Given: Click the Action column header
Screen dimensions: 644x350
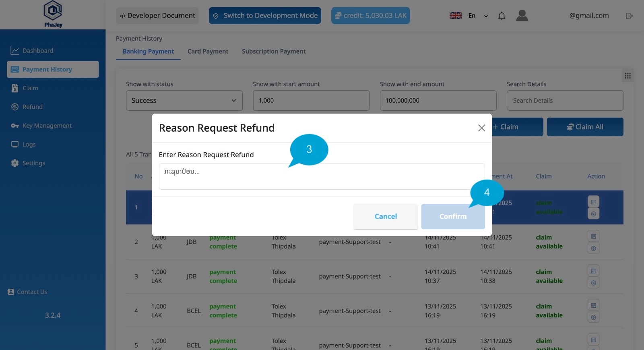Looking at the screenshot, I should pyautogui.click(x=596, y=176).
